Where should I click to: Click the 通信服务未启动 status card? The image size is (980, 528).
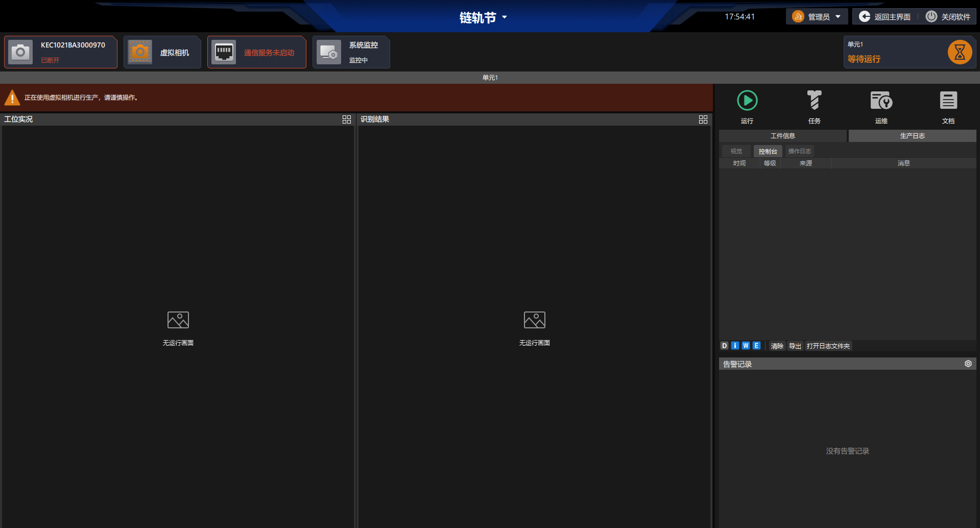(x=256, y=52)
